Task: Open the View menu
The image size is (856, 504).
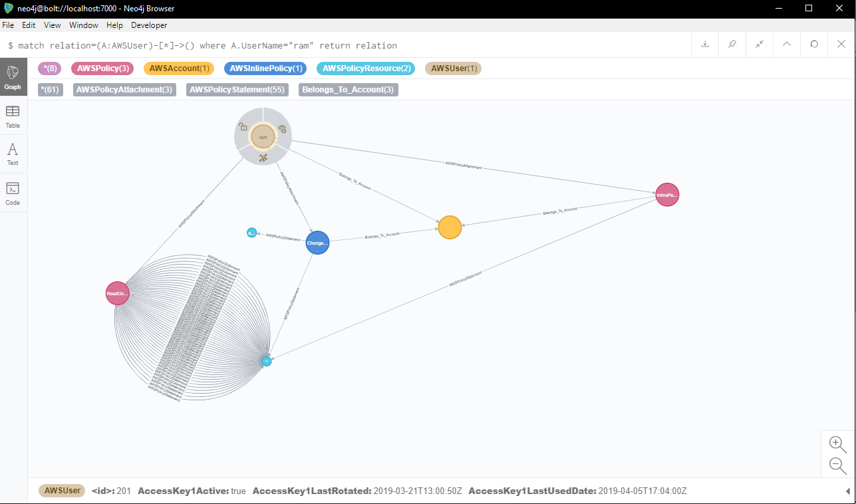Action: [53, 25]
